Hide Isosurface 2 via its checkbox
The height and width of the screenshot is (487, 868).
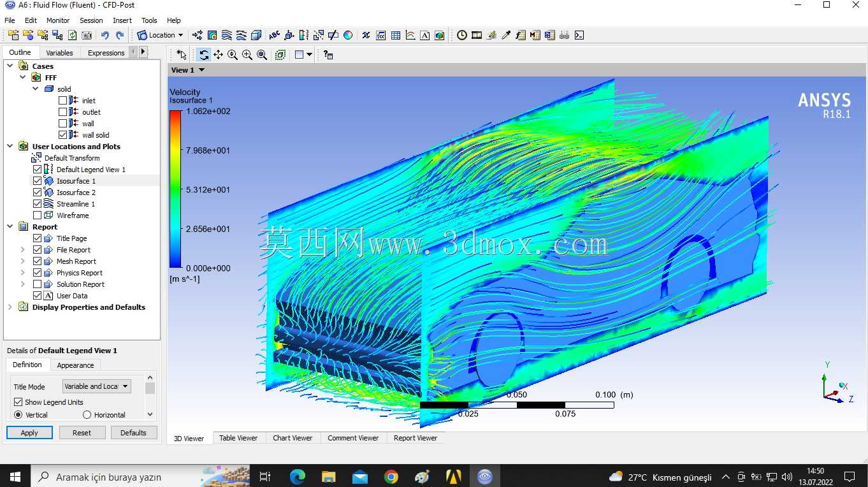pos(37,193)
